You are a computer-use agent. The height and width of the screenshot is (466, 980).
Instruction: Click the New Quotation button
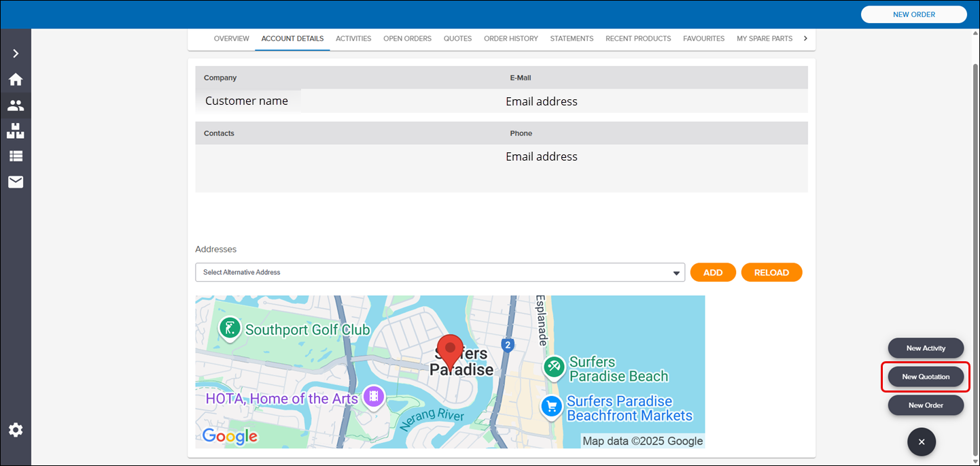925,376
